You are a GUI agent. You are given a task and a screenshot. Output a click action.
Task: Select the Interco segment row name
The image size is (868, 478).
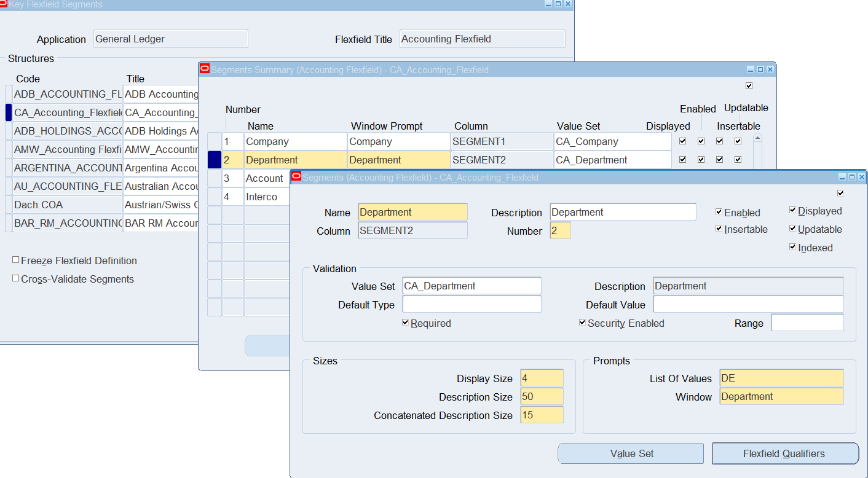(267, 197)
